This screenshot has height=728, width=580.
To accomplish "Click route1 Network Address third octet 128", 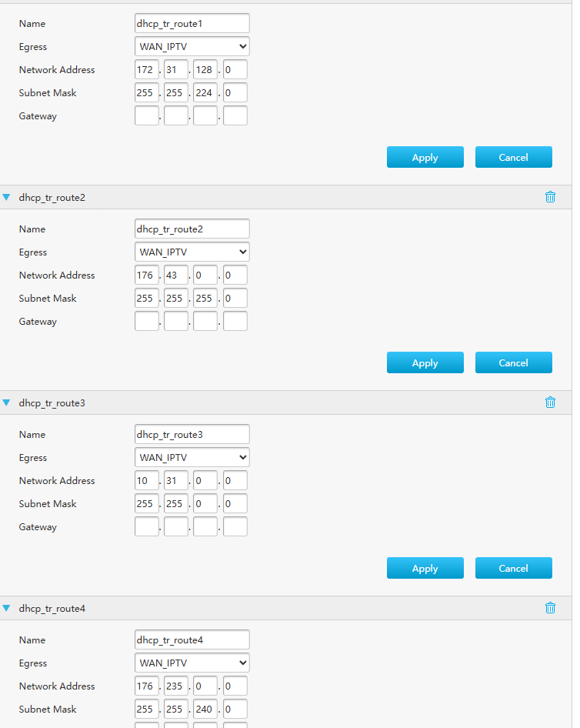I will (x=205, y=69).
